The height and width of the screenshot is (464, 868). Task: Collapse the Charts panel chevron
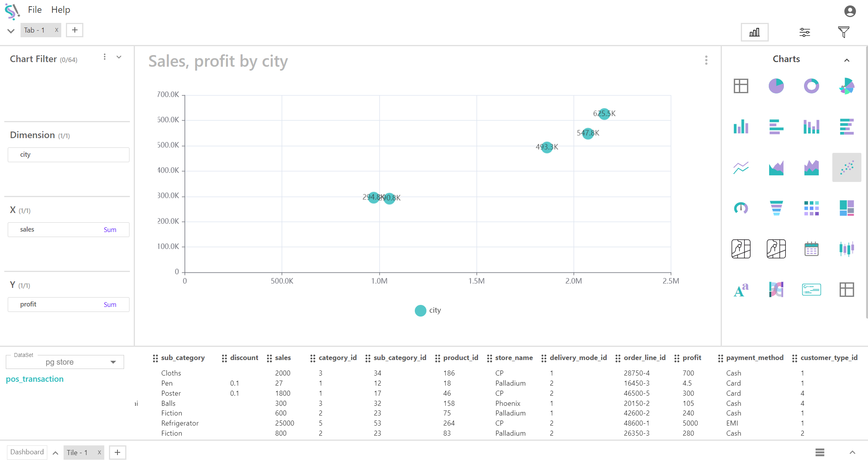847,60
